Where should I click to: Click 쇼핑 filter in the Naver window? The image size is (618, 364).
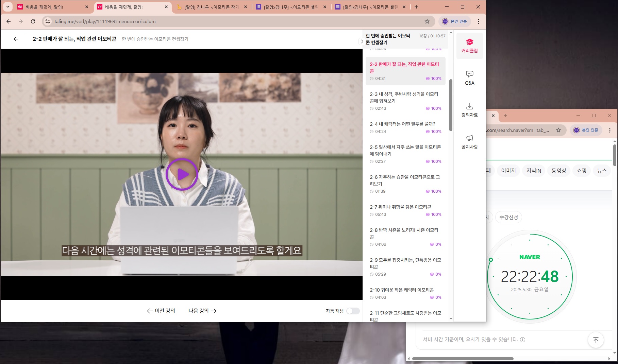click(582, 171)
